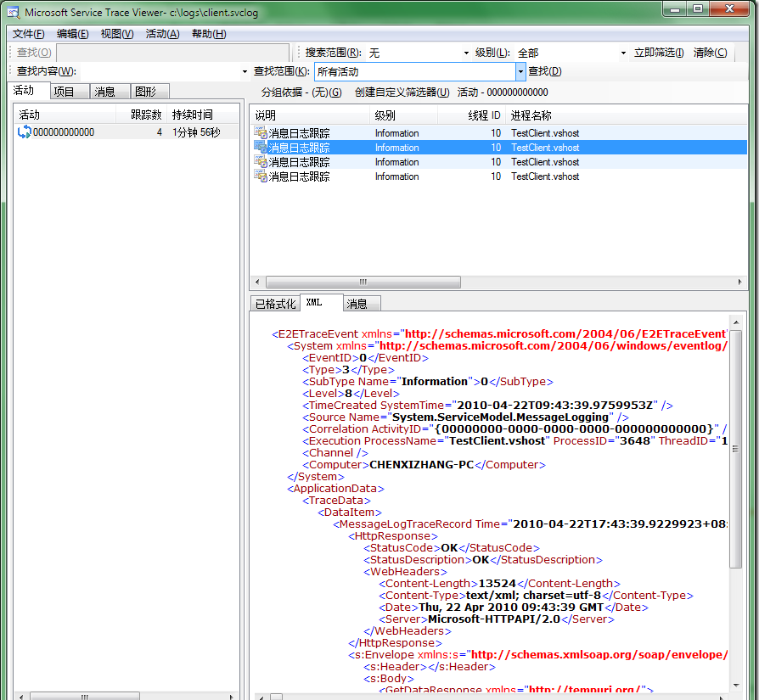
Task: Click the 立即筛选(I) button
Action: click(659, 53)
